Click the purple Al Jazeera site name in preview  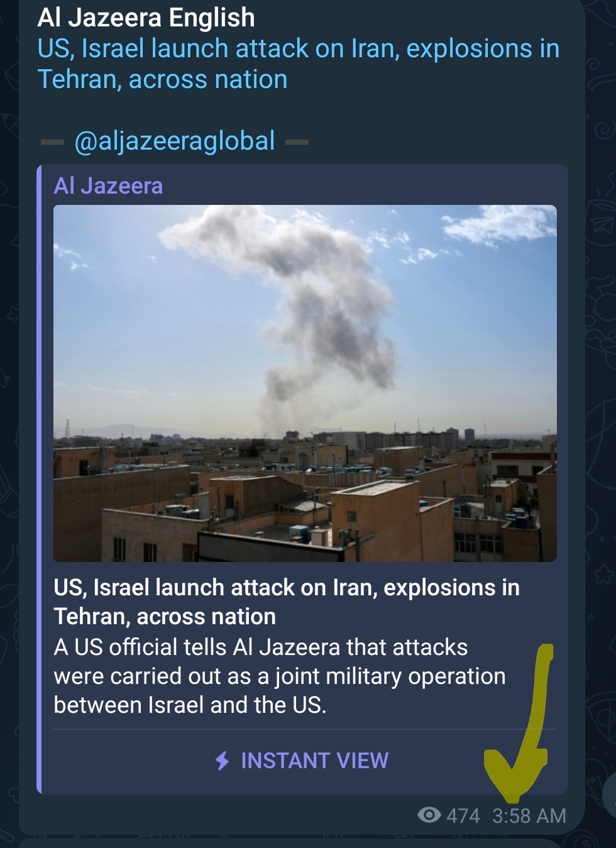coord(108,186)
